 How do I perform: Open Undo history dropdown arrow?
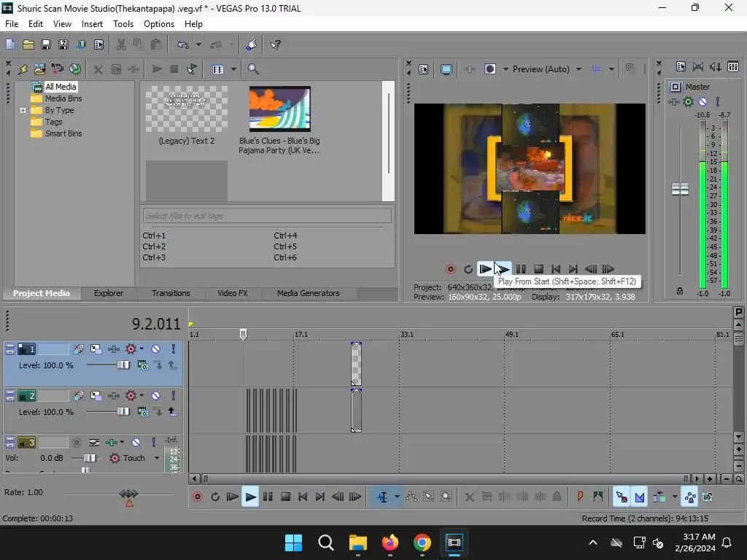[x=198, y=44]
